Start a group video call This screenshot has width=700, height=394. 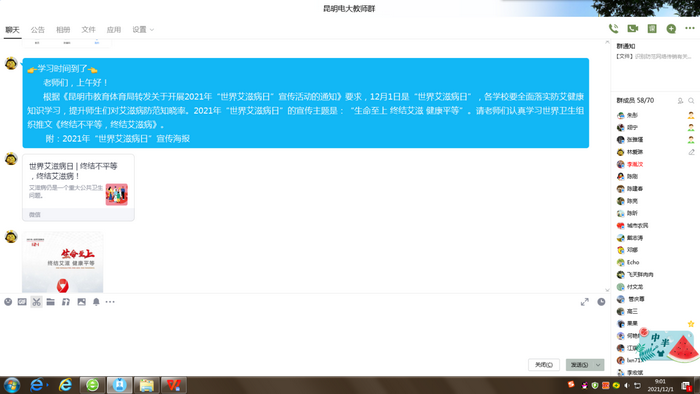(633, 29)
